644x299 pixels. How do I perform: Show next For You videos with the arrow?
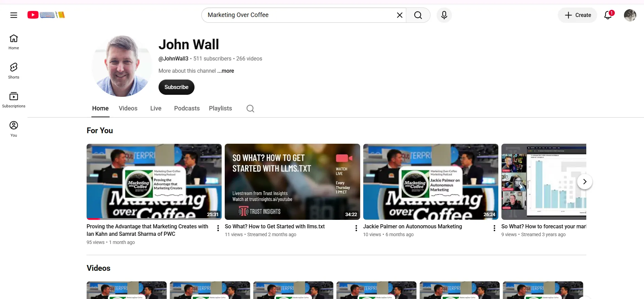pyautogui.click(x=585, y=182)
